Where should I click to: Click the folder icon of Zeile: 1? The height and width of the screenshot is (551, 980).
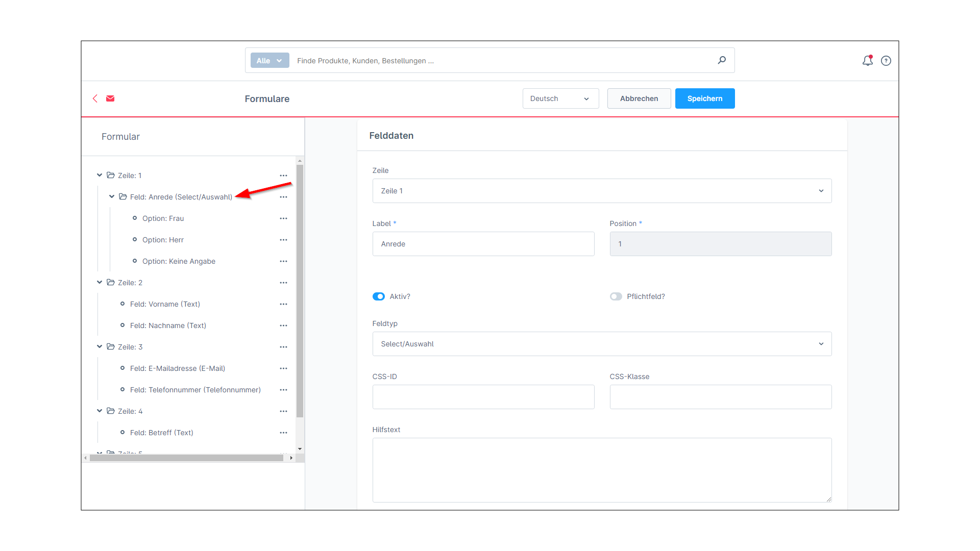(111, 175)
